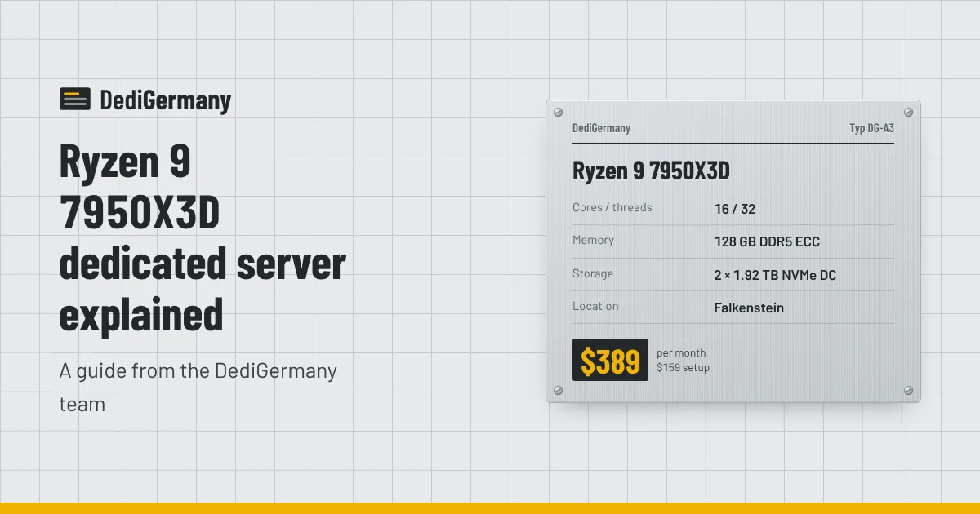Click the '$159 setup' fee text
The width and height of the screenshot is (980, 514).
(683, 367)
